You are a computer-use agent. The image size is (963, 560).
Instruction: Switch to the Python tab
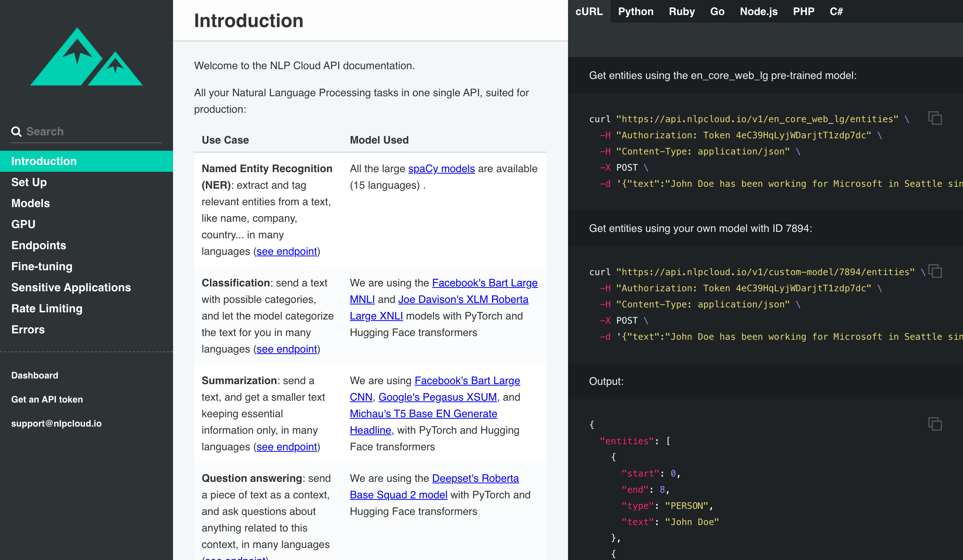pos(635,11)
